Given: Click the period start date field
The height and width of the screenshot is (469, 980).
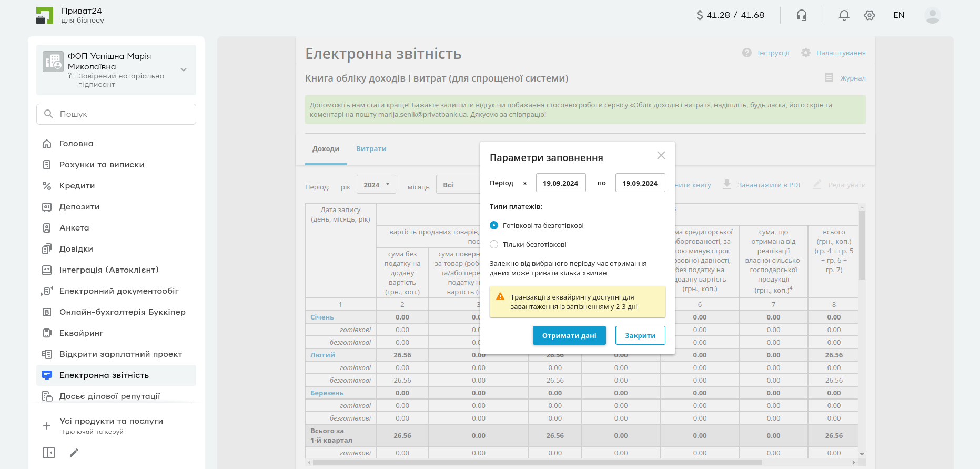Looking at the screenshot, I should [560, 183].
